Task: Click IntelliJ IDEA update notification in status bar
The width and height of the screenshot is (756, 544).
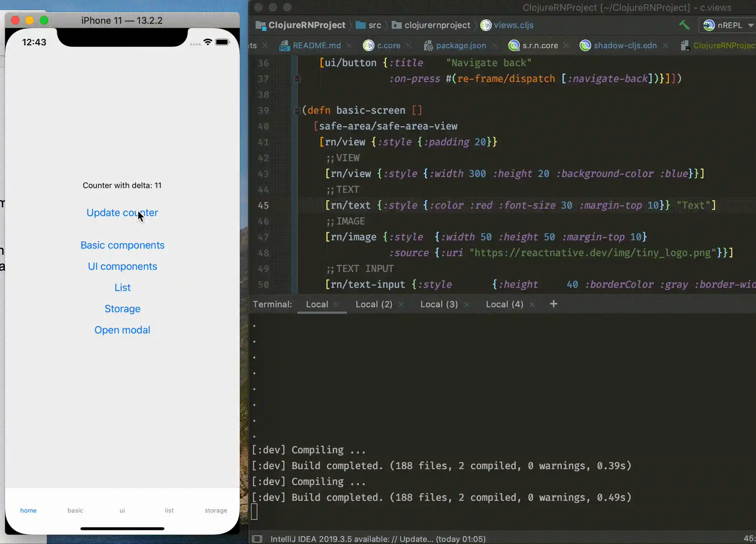Action: 378,539
